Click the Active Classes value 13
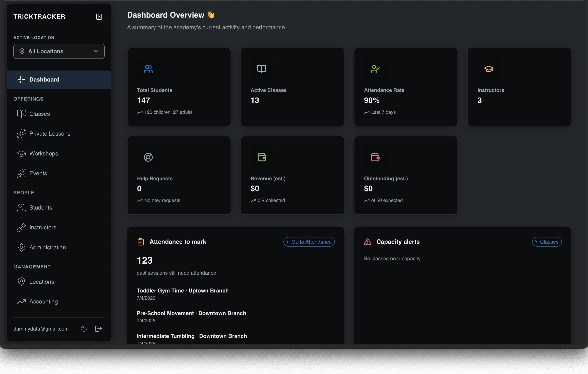The width and height of the screenshot is (588, 374). (x=255, y=100)
